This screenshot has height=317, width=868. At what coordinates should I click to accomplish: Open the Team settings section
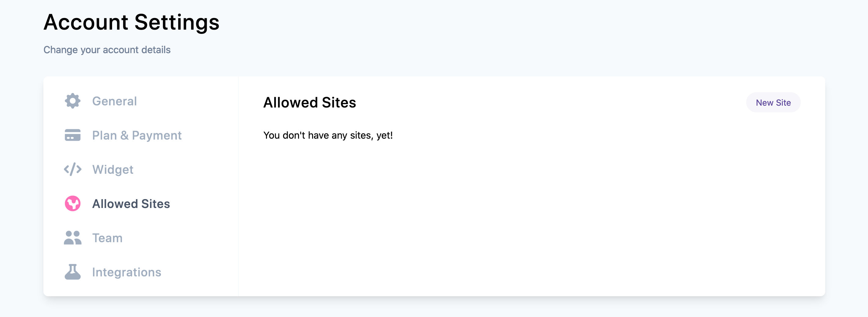(107, 238)
